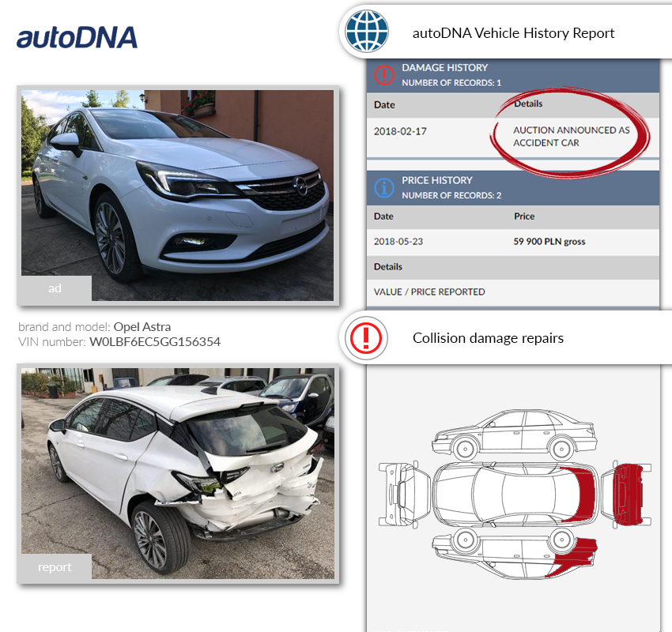Click the VIN number W0LBF6EC5GG156354
This screenshot has height=632, width=672.
pos(155,342)
